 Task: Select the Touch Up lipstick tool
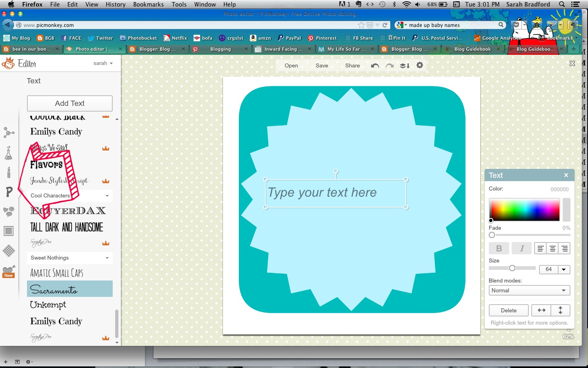pos(9,173)
